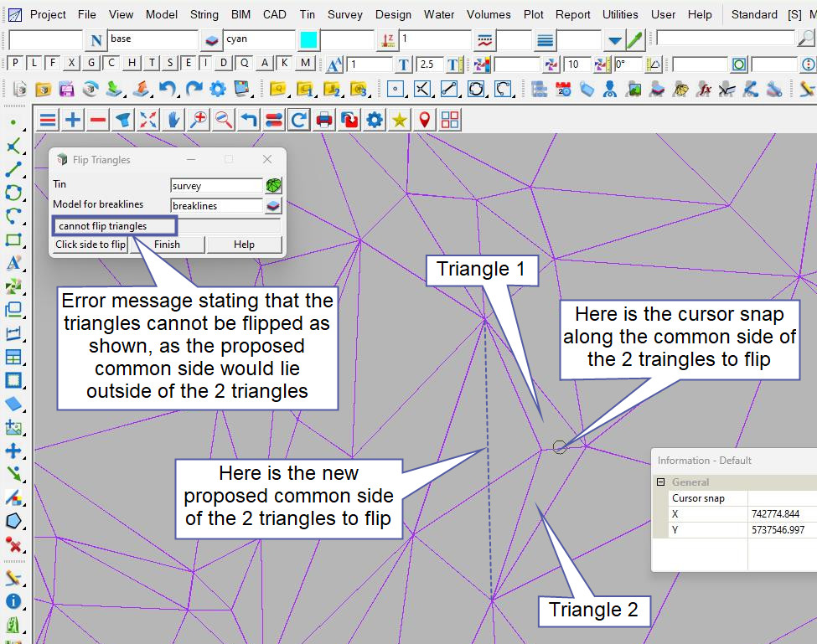
Task: Toggle the M snap button
Action: [305, 64]
